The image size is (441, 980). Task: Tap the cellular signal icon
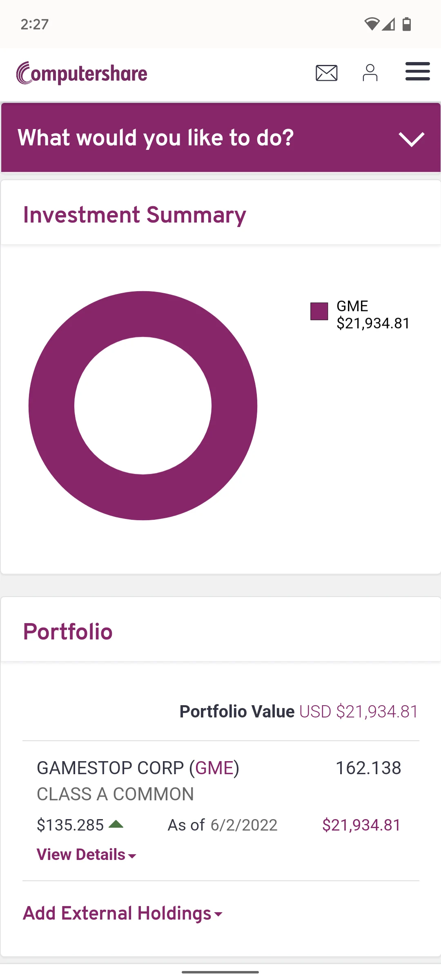point(389,24)
